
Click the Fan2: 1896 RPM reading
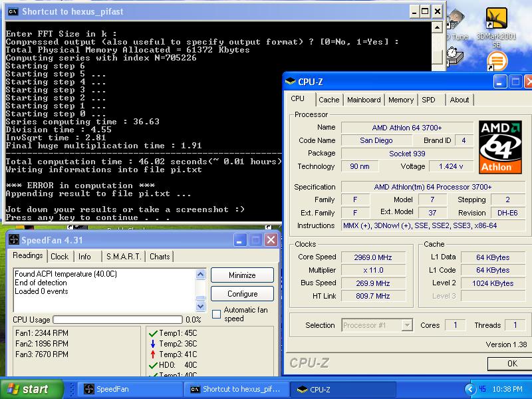42,344
